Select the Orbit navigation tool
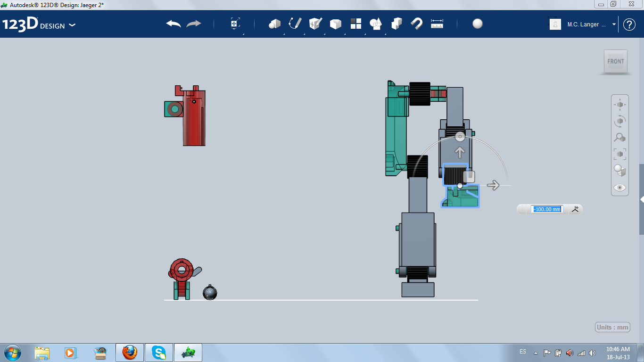Screen dimensions: 644x362 pyautogui.click(x=620, y=121)
